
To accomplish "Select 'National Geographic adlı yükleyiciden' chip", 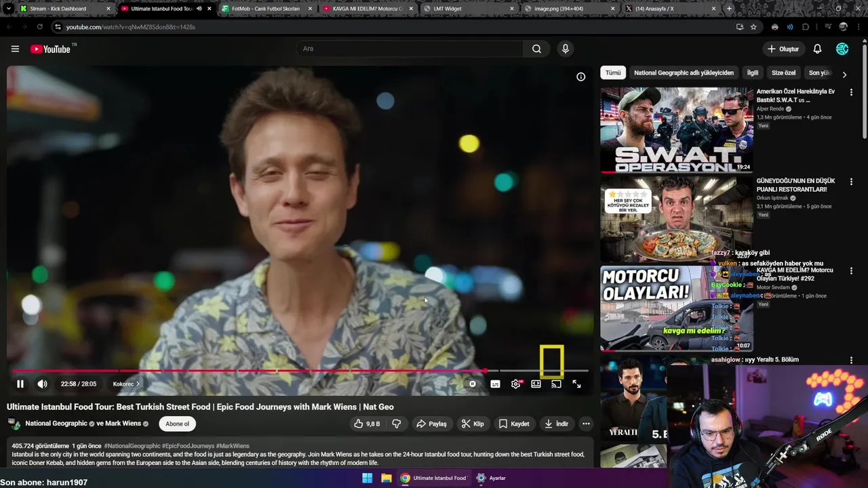I will click(684, 73).
